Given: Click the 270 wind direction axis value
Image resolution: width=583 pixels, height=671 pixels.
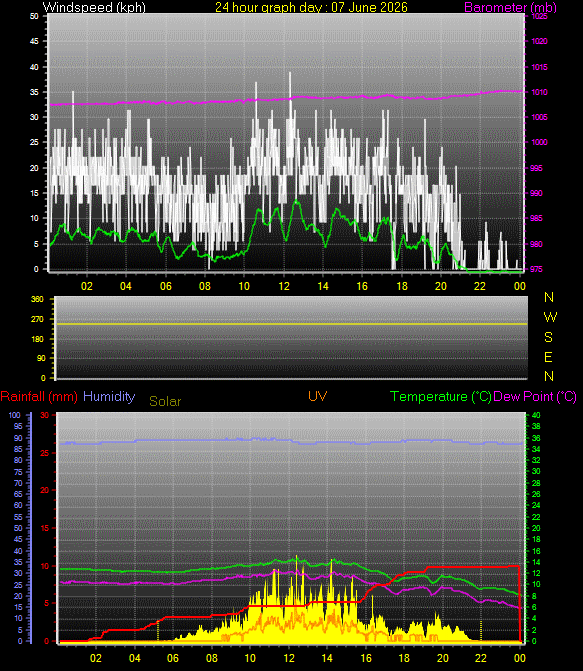Looking at the screenshot, I should point(37,319).
